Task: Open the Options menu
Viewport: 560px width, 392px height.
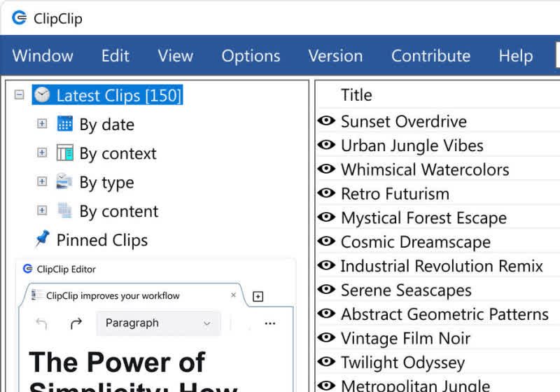Action: (251, 56)
